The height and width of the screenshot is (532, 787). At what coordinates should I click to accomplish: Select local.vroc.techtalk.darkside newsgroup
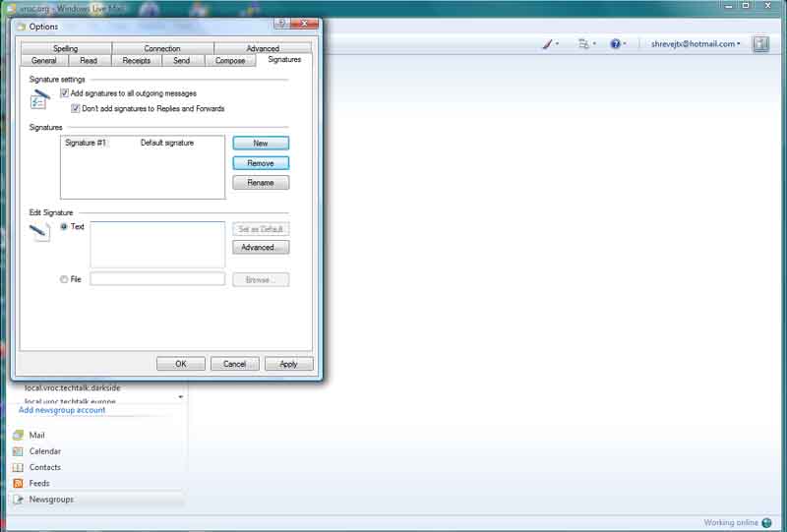click(x=72, y=388)
